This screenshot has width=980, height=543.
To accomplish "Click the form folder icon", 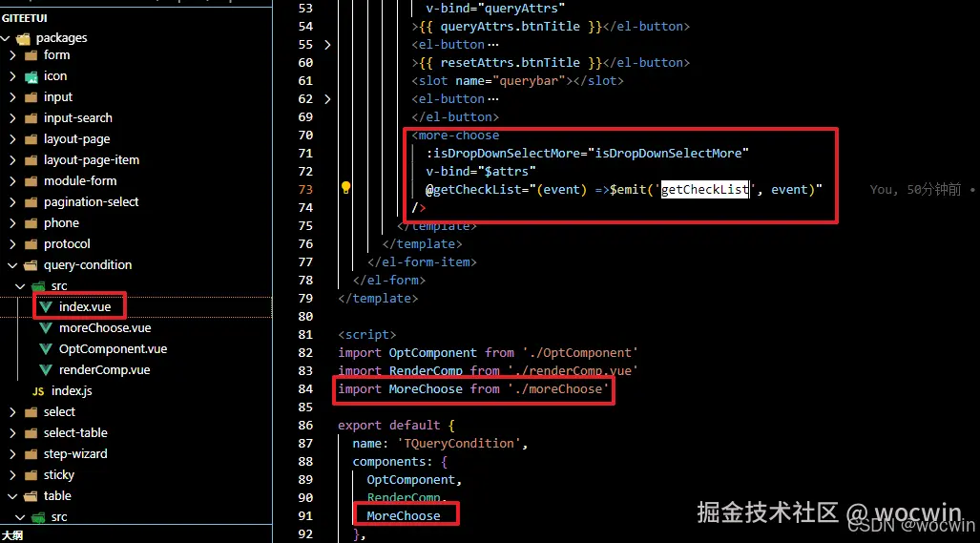I will tap(31, 55).
